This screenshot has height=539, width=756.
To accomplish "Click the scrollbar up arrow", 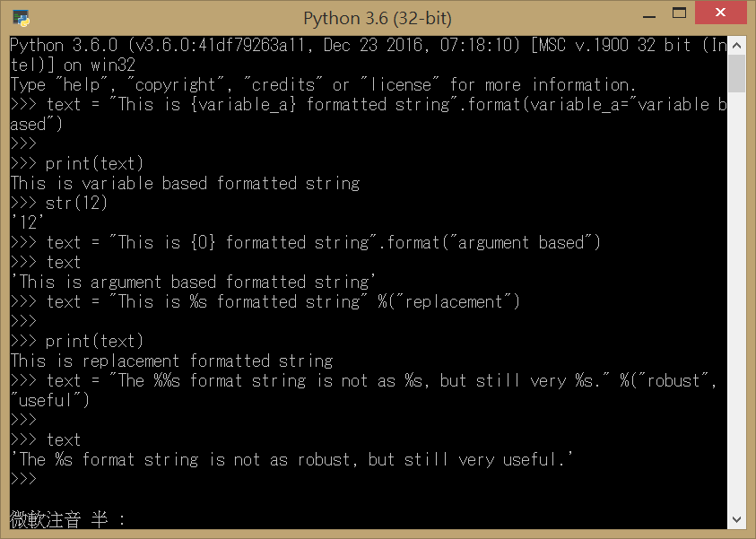I will 737,44.
